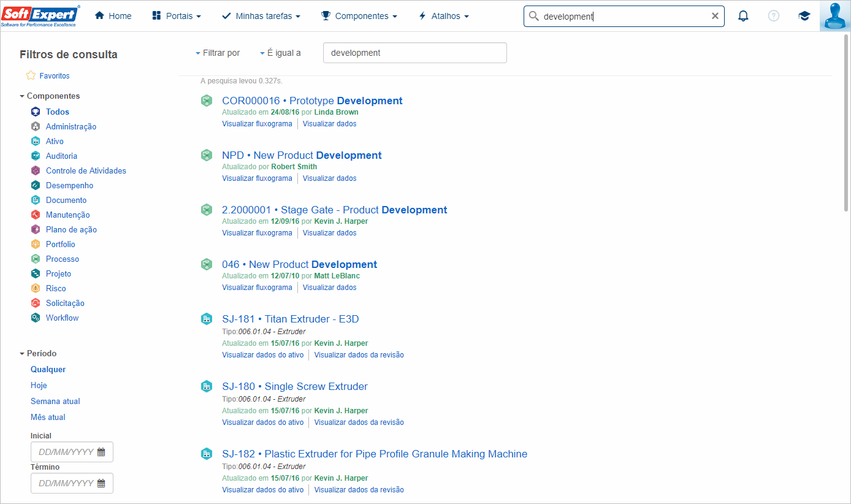Click the Processo component icon
The height and width of the screenshot is (504, 851).
click(x=35, y=259)
